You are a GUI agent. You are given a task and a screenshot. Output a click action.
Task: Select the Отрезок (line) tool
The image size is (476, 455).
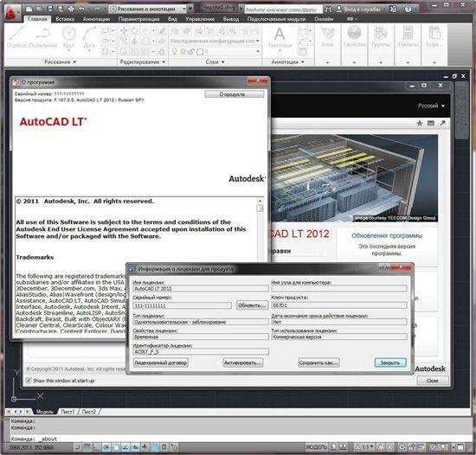16,37
